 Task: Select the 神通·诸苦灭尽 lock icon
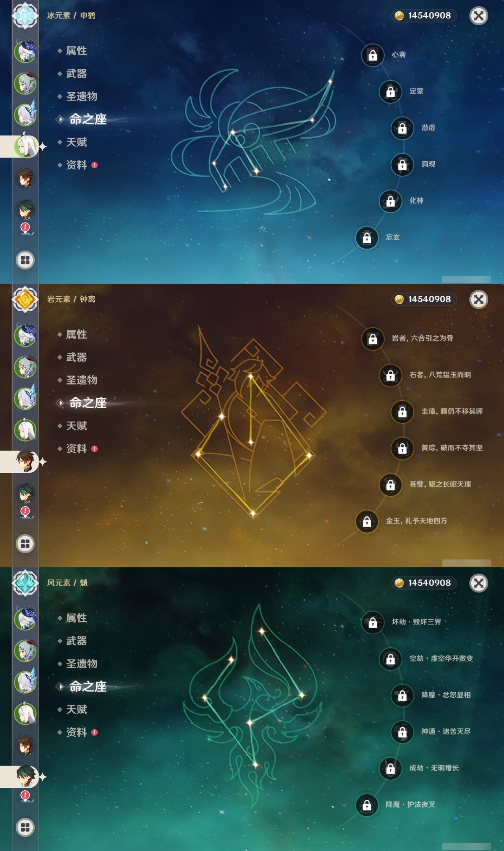(402, 732)
